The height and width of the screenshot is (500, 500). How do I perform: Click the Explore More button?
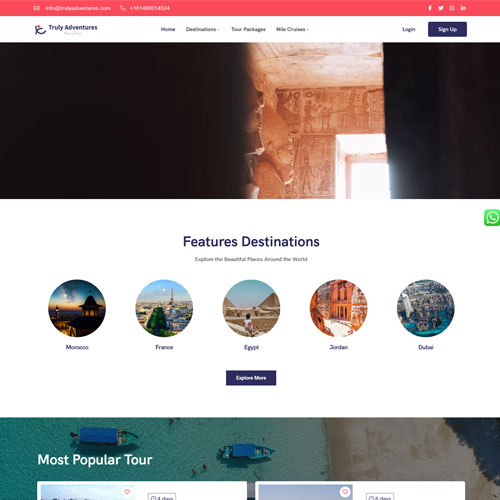[251, 378]
